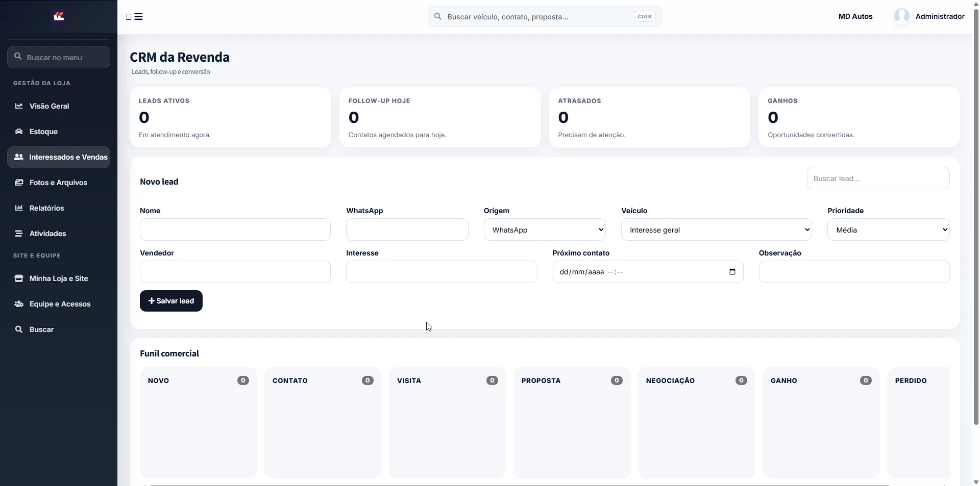
Task: Click the scrollbar down arrow
Action: tap(976, 482)
